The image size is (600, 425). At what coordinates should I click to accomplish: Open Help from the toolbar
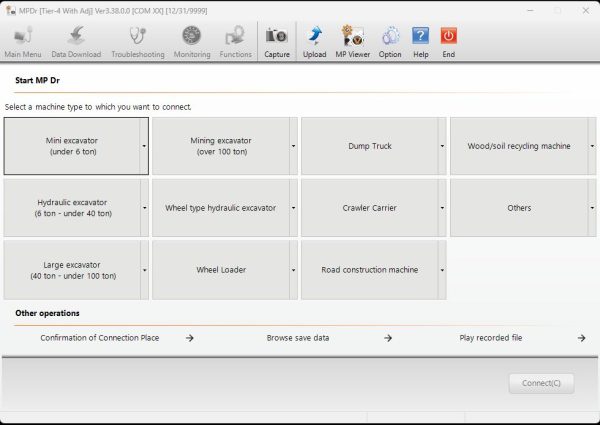pyautogui.click(x=421, y=41)
